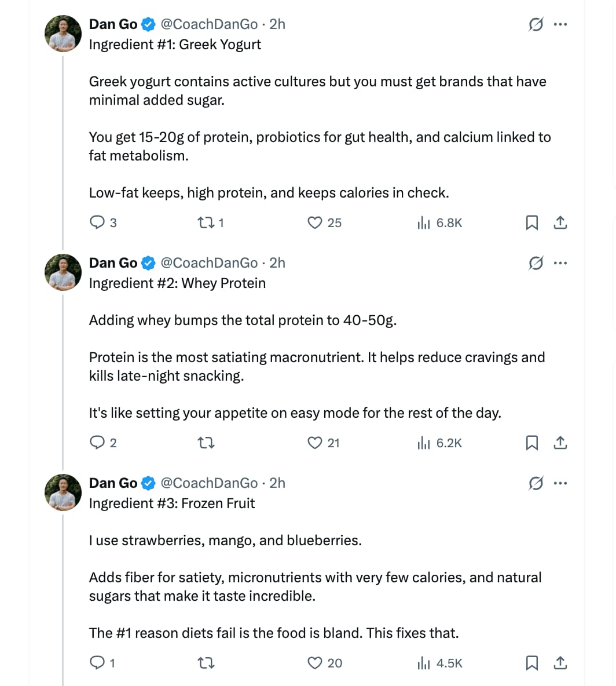Screen dimensions: 616x686
Task: Open more options on Greek Yogurt tweet
Action: (x=560, y=24)
